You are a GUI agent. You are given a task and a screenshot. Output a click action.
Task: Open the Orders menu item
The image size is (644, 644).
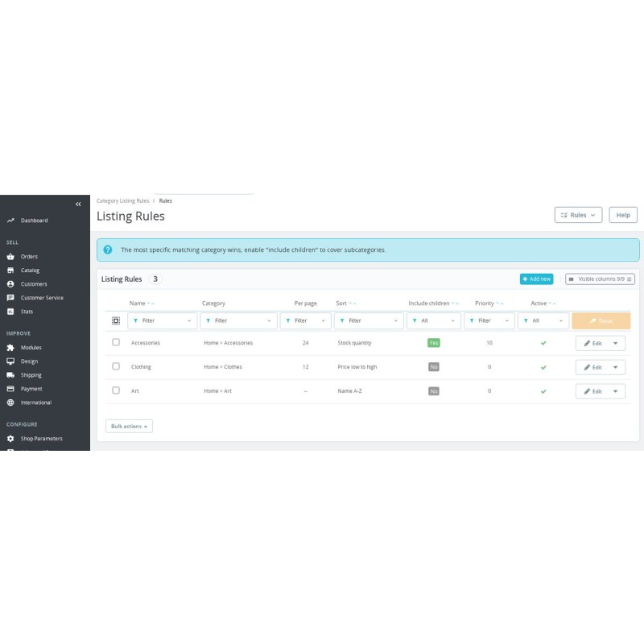pyautogui.click(x=29, y=257)
